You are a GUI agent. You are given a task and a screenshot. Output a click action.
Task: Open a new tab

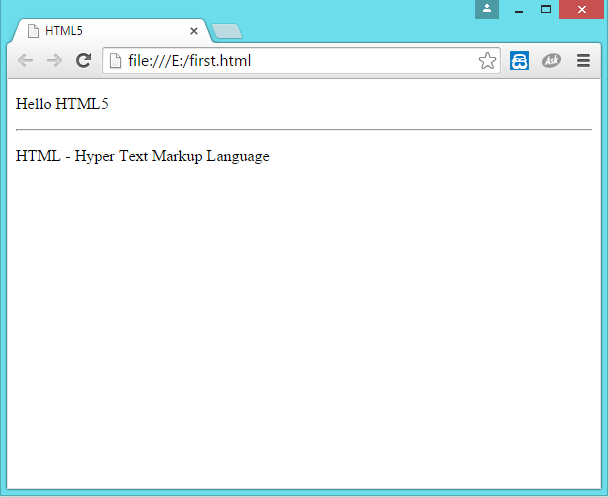coord(227,31)
